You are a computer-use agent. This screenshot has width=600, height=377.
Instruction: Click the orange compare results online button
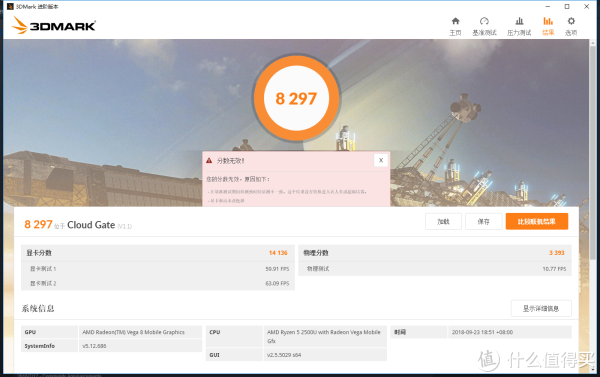click(536, 222)
